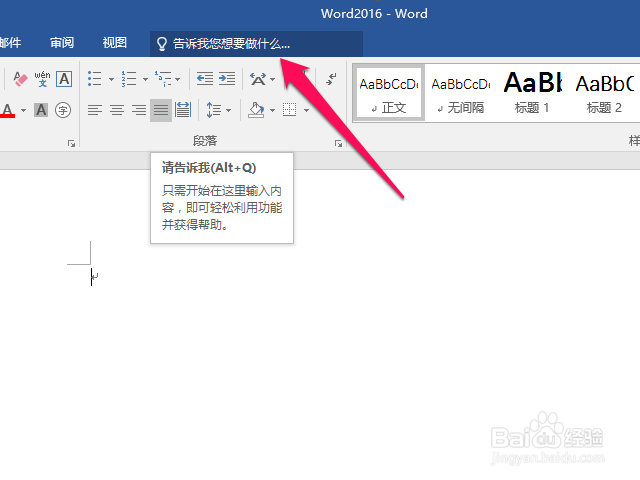Screen dimensions: 640x480
Task: Open Paragraph settings dialog launcher
Action: coord(338,143)
